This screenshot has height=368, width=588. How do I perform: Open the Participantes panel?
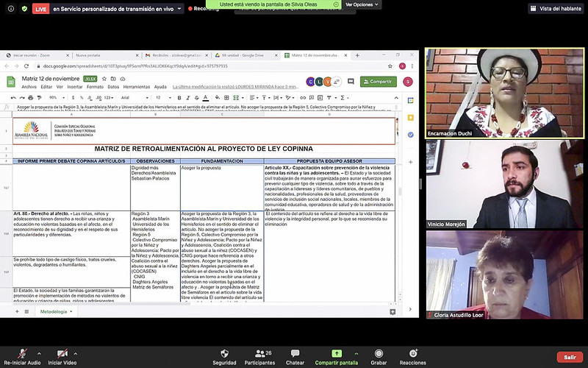[260, 357]
